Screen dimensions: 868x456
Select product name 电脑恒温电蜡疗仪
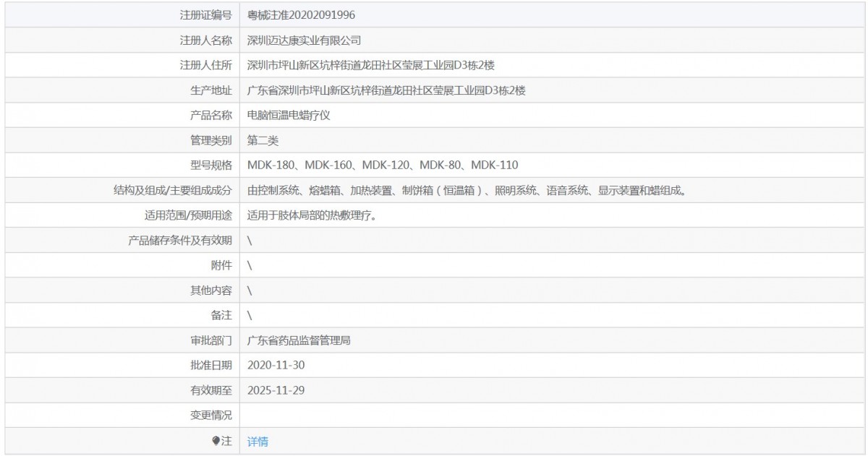pyautogui.click(x=289, y=116)
